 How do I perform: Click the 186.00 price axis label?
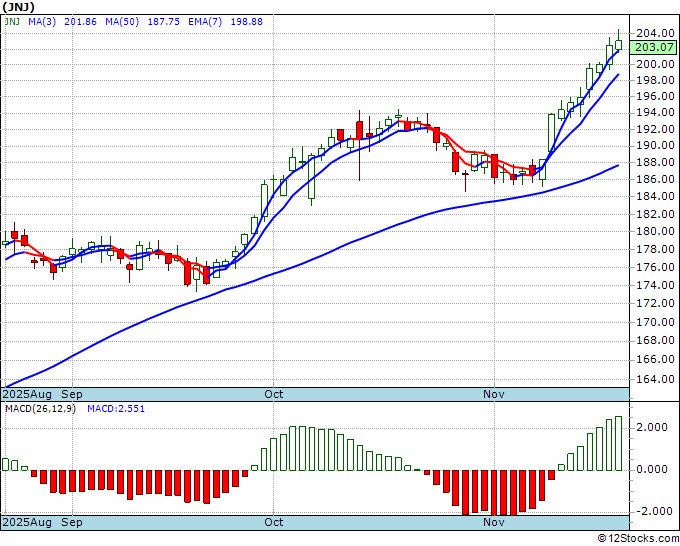(655, 179)
